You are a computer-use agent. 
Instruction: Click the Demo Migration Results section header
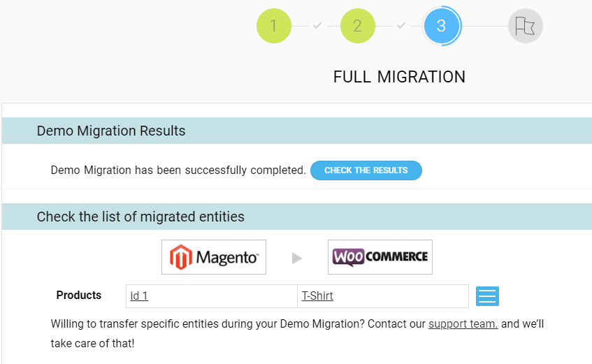click(x=111, y=131)
